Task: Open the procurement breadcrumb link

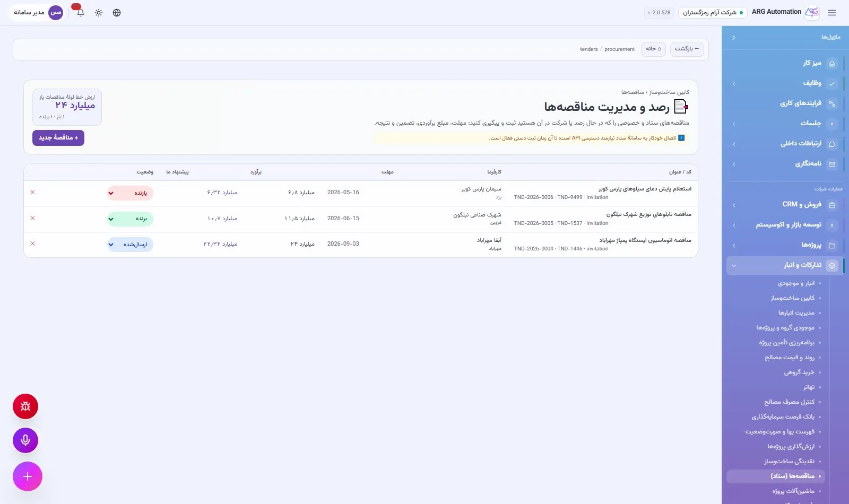Action: click(x=619, y=49)
